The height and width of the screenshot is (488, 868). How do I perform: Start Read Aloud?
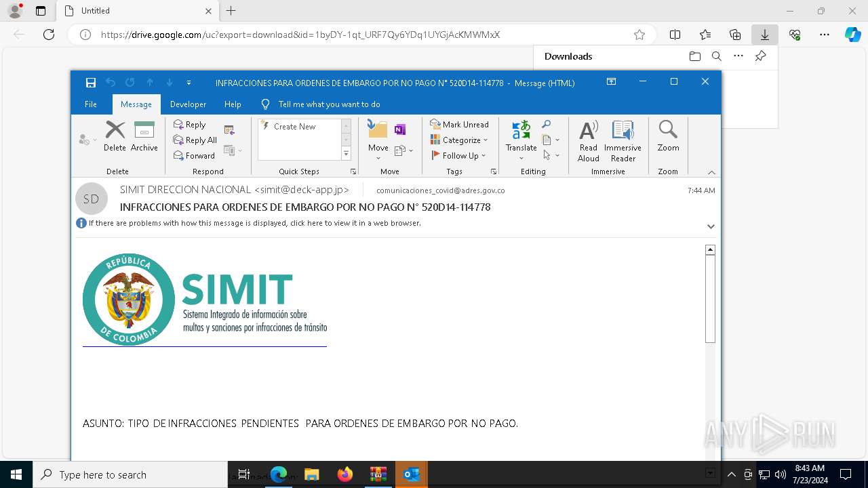(588, 141)
